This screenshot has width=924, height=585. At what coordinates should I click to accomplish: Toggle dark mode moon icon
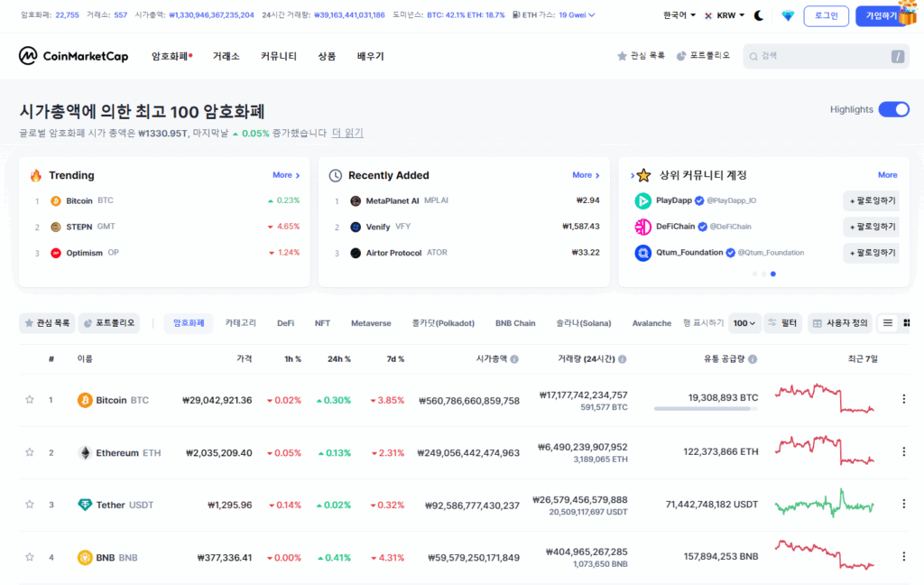pyautogui.click(x=759, y=15)
